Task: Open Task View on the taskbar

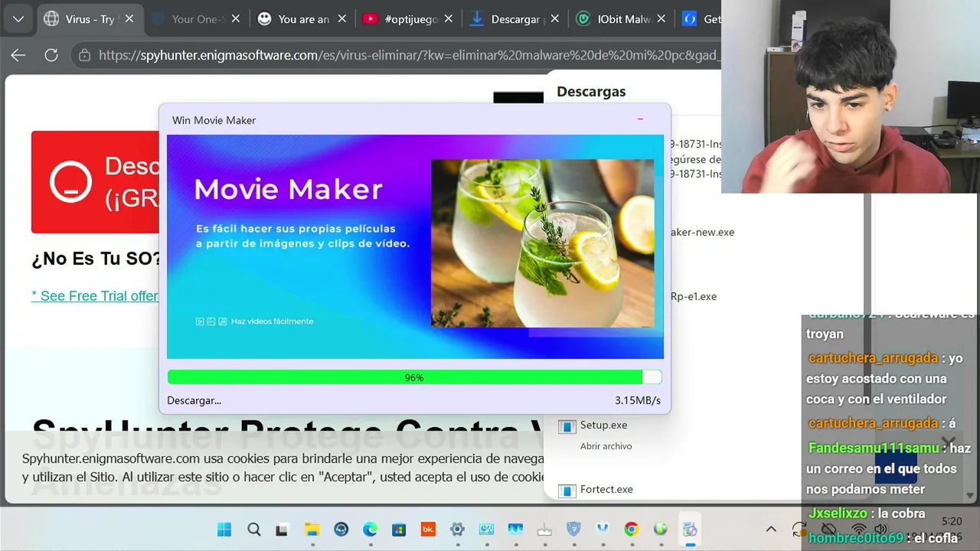Action: click(x=282, y=529)
